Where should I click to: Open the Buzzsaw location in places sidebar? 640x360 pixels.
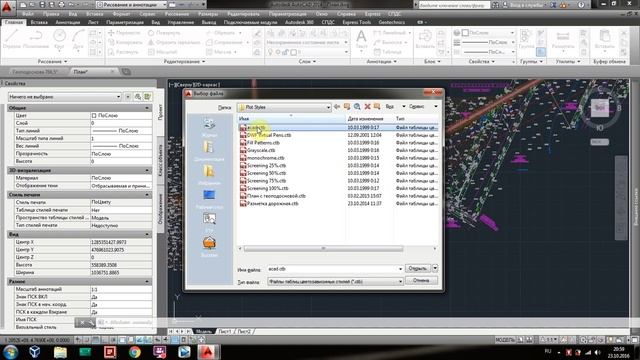pos(209,247)
